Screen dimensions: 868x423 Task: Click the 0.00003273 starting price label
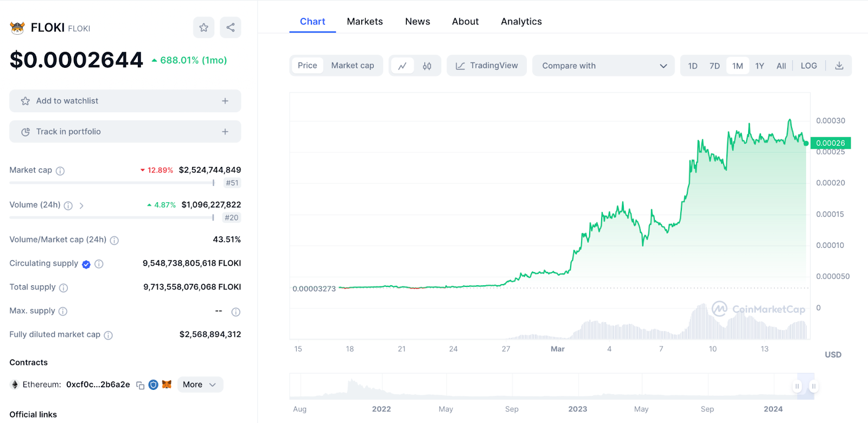coord(314,289)
